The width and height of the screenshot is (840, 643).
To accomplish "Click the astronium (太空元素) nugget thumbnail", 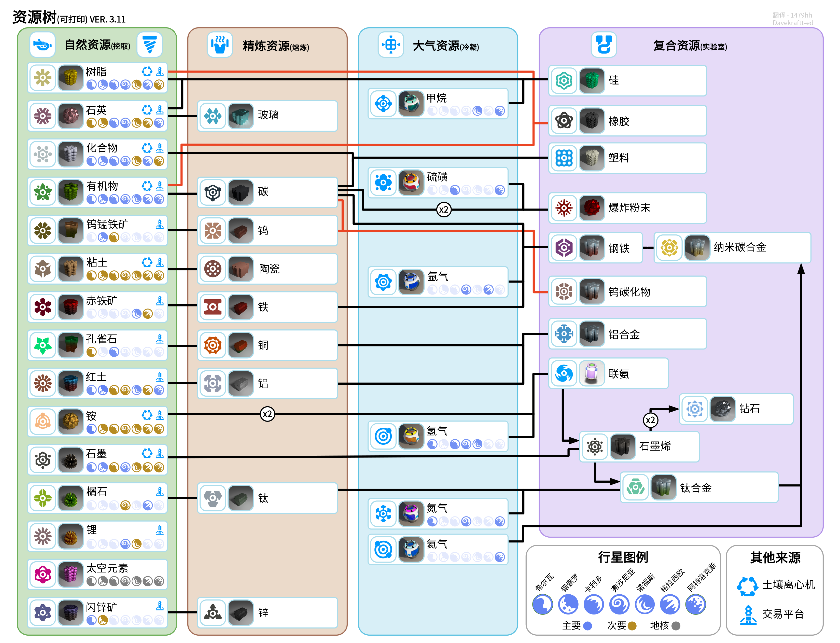I will (x=71, y=574).
